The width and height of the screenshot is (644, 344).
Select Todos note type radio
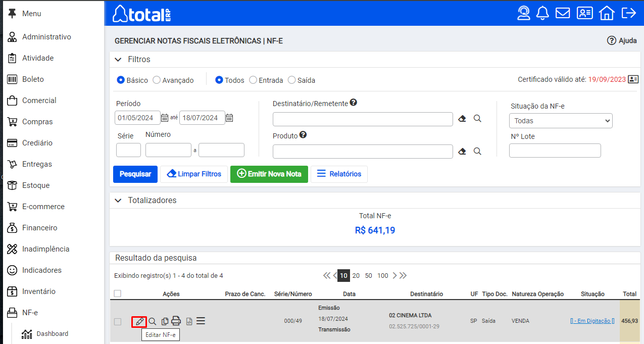(x=219, y=80)
